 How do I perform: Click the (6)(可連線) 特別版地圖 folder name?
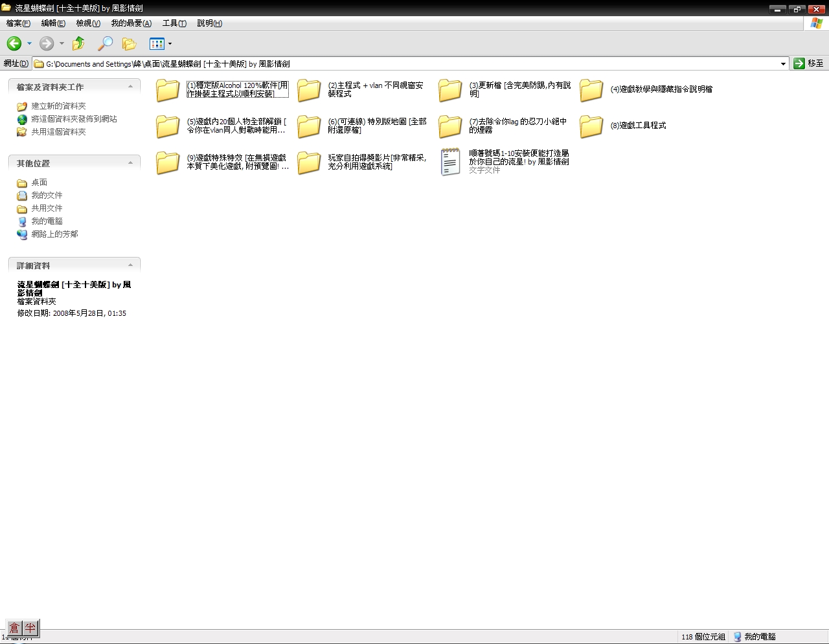377,126
